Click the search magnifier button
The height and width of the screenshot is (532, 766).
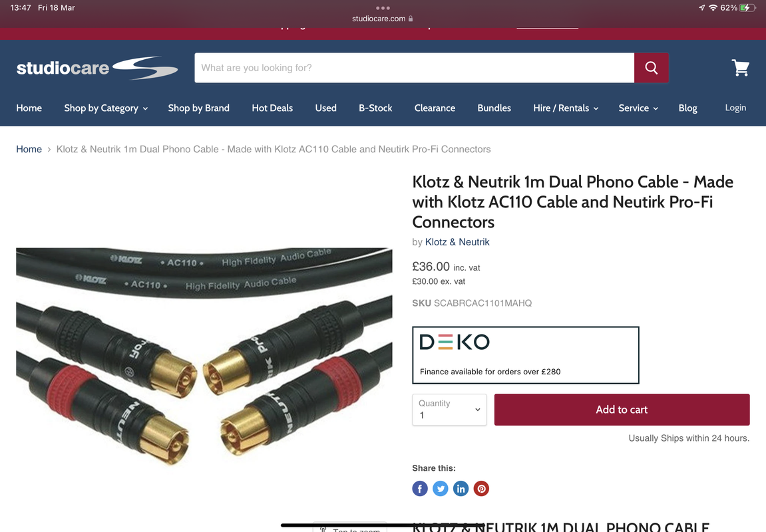tap(651, 68)
